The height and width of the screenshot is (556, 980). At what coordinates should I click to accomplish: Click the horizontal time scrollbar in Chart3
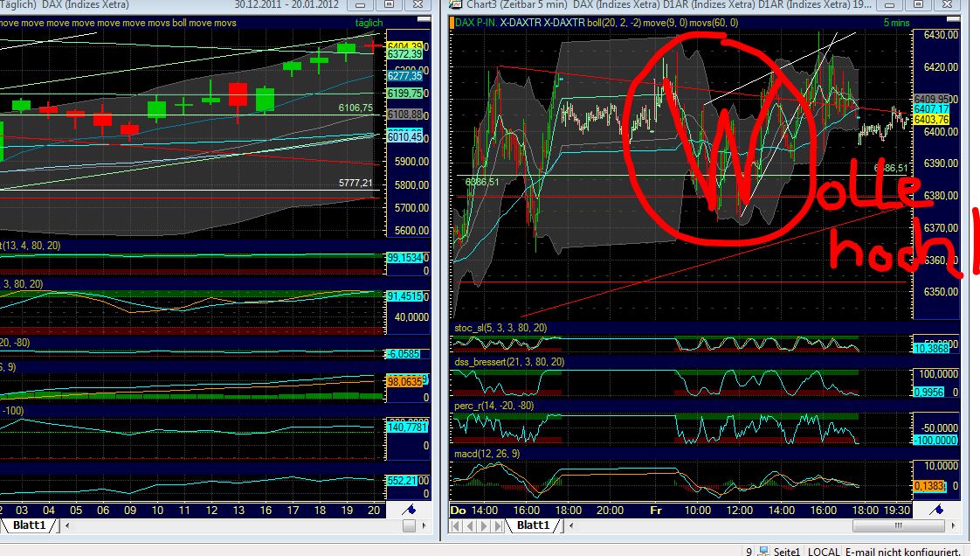pos(900,525)
